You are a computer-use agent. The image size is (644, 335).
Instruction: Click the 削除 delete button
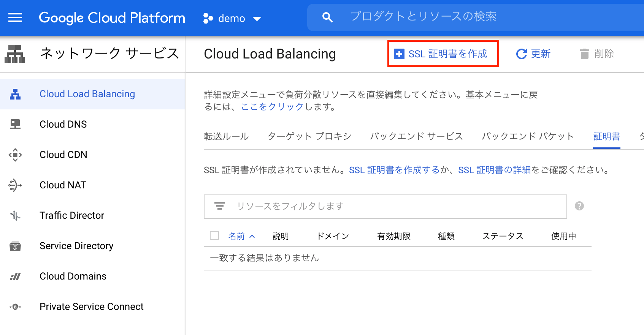pos(597,54)
